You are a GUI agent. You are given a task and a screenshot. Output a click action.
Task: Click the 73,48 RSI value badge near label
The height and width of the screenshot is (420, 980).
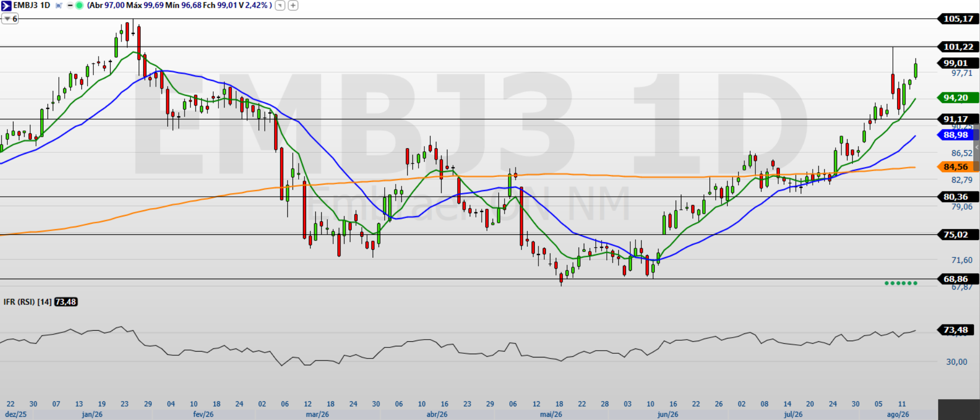[x=66, y=302]
